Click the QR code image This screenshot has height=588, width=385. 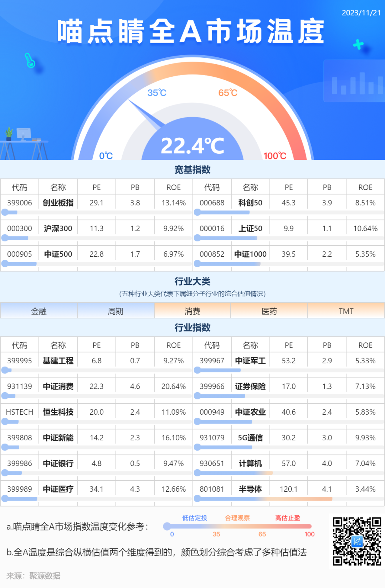click(x=357, y=542)
